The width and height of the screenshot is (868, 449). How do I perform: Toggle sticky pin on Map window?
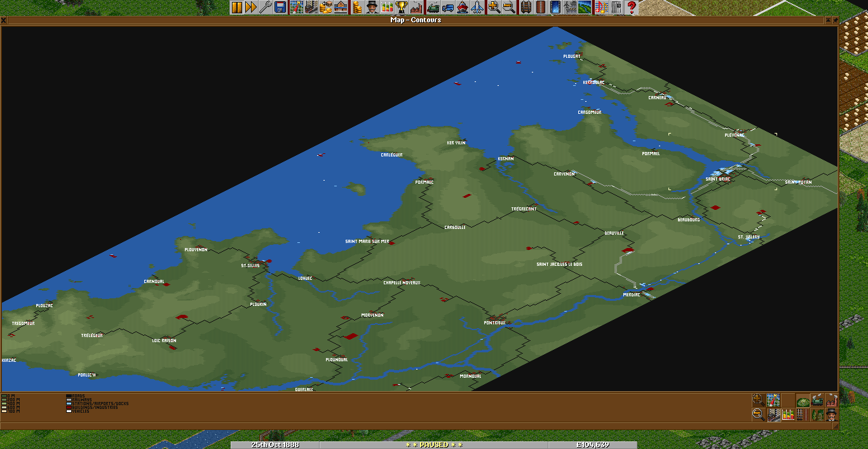point(834,20)
